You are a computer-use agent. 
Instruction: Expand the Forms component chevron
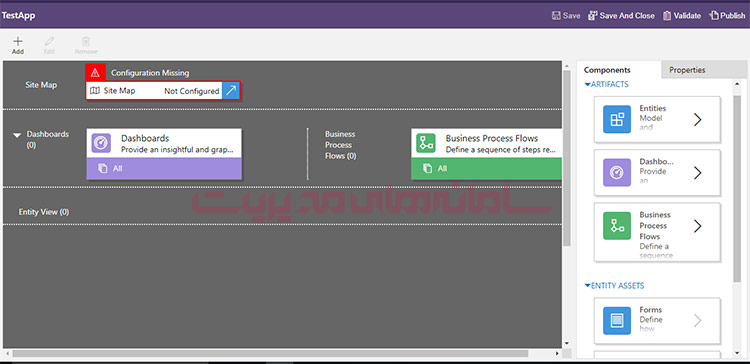point(697,320)
